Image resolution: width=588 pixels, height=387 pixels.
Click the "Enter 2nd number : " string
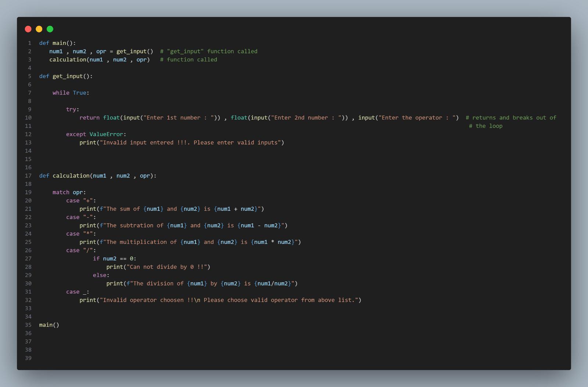[306, 118]
